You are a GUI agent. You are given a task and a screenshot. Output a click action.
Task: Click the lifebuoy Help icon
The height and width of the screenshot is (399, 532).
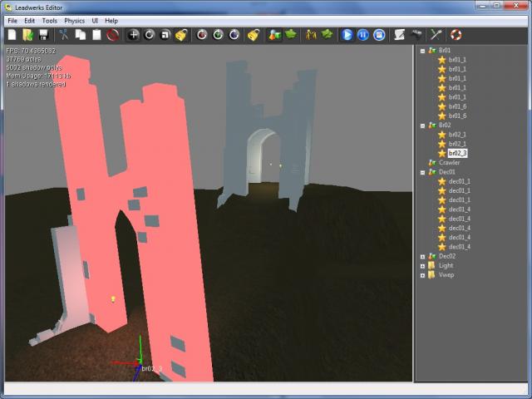(456, 35)
